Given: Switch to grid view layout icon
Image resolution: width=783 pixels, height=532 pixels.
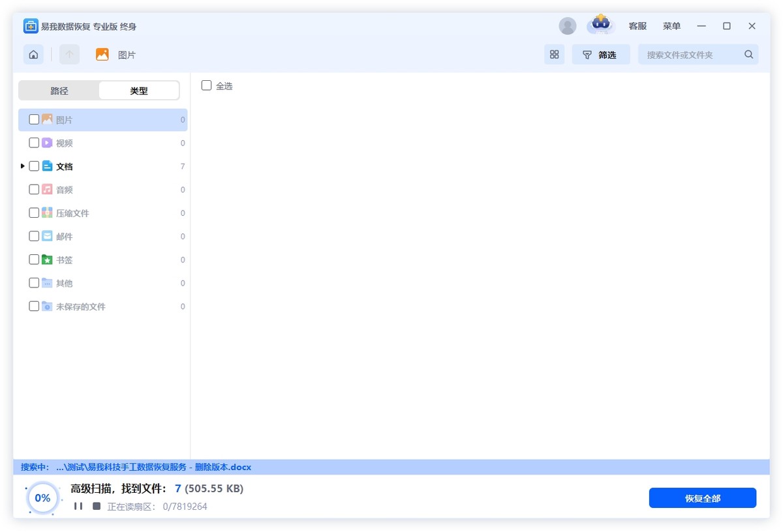Looking at the screenshot, I should coord(554,55).
